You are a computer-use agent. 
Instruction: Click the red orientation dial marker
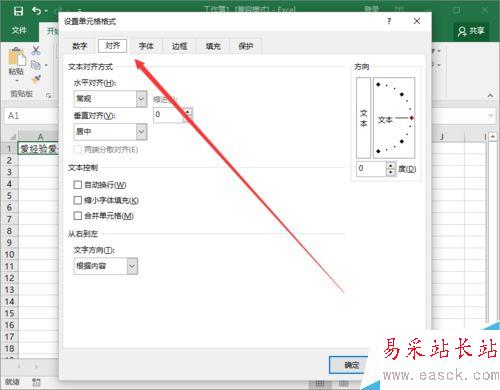tap(412, 118)
